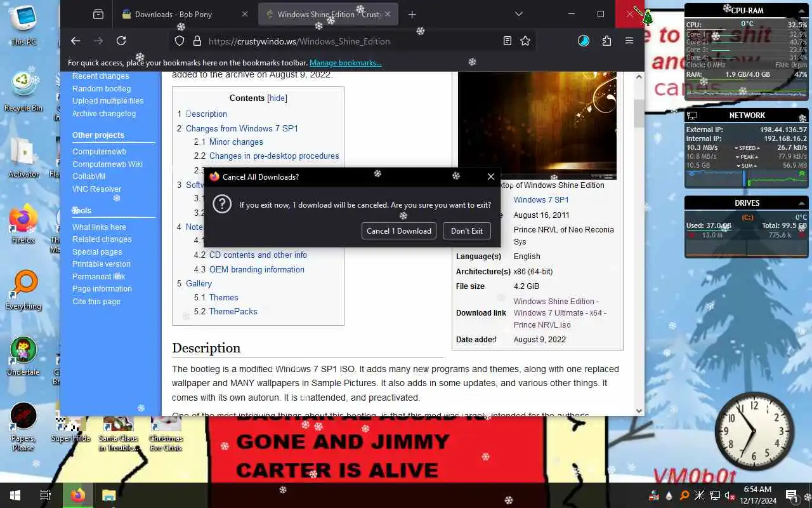Viewport: 812px width, 508px height.
Task: Open Firefox View tab manager icon
Action: [x=98, y=14]
